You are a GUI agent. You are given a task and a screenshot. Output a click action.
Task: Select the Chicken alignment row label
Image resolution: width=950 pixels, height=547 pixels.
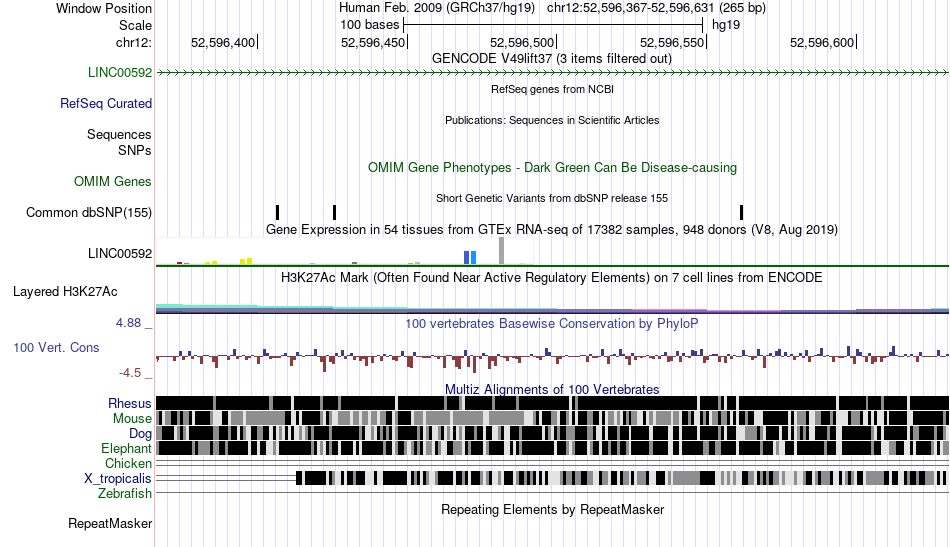pyautogui.click(x=128, y=464)
